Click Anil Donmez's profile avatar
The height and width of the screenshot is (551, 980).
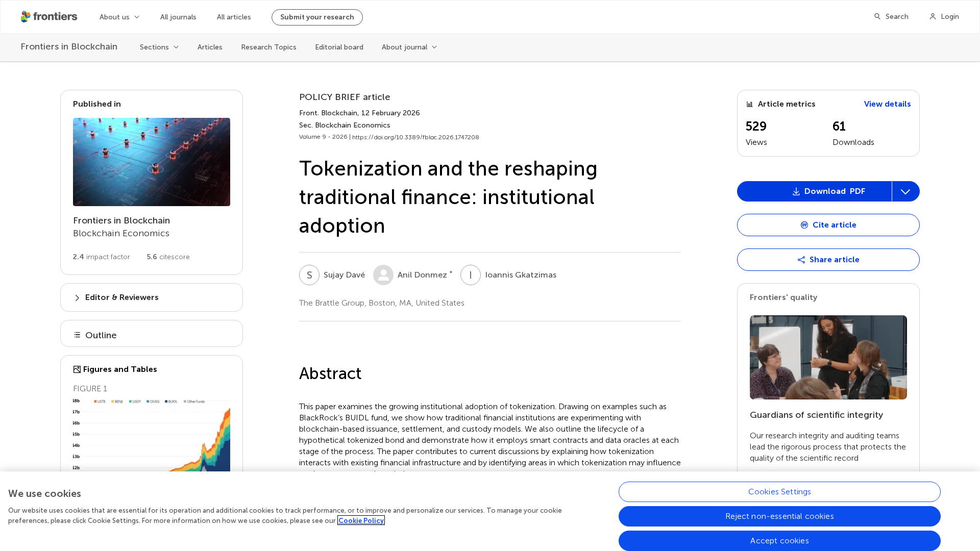coord(383,275)
